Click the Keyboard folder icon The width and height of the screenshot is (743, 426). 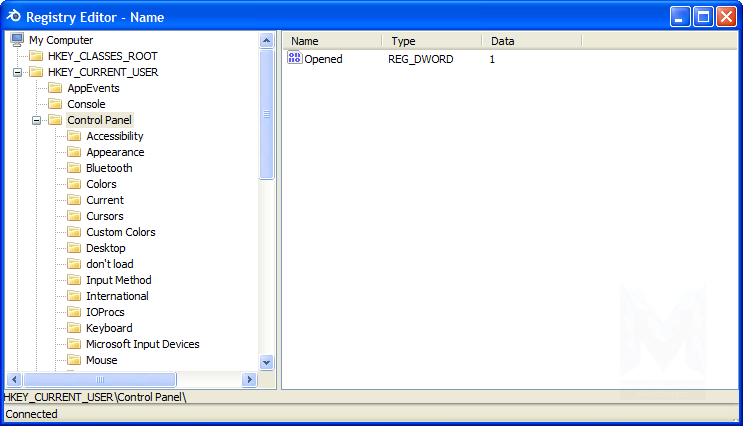tap(74, 328)
